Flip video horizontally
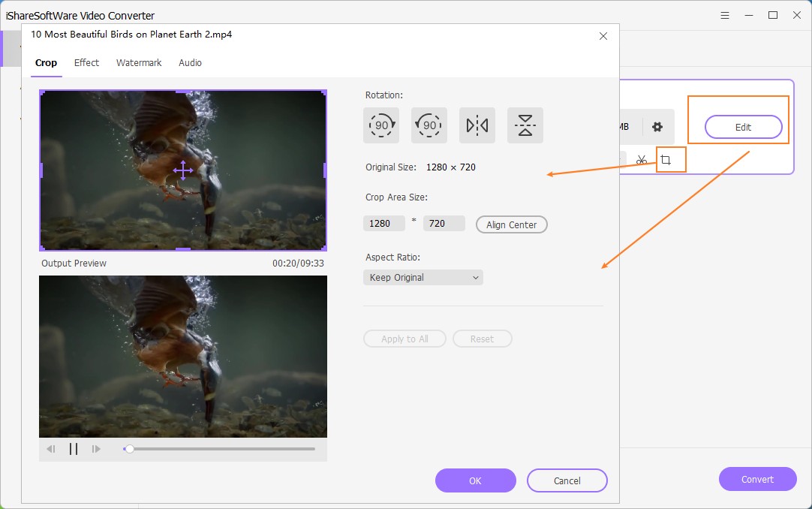The width and height of the screenshot is (812, 509). [477, 125]
